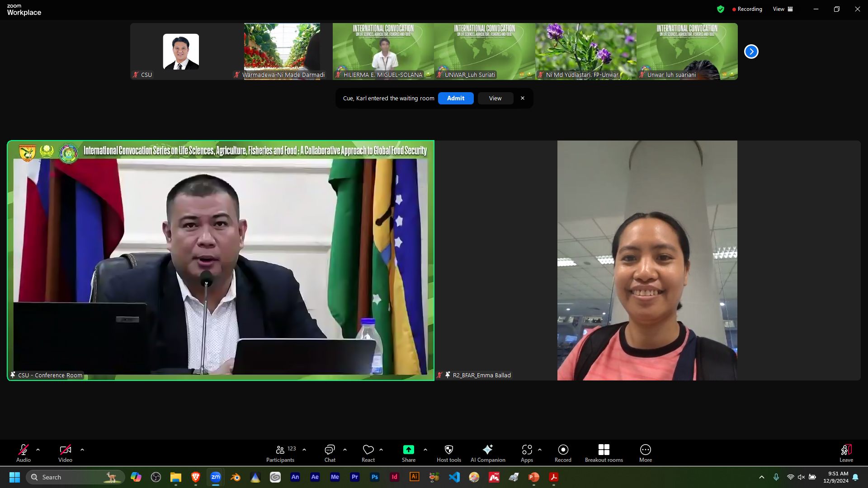Open the View layout menu
This screenshot has height=488, width=868.
tap(783, 9)
